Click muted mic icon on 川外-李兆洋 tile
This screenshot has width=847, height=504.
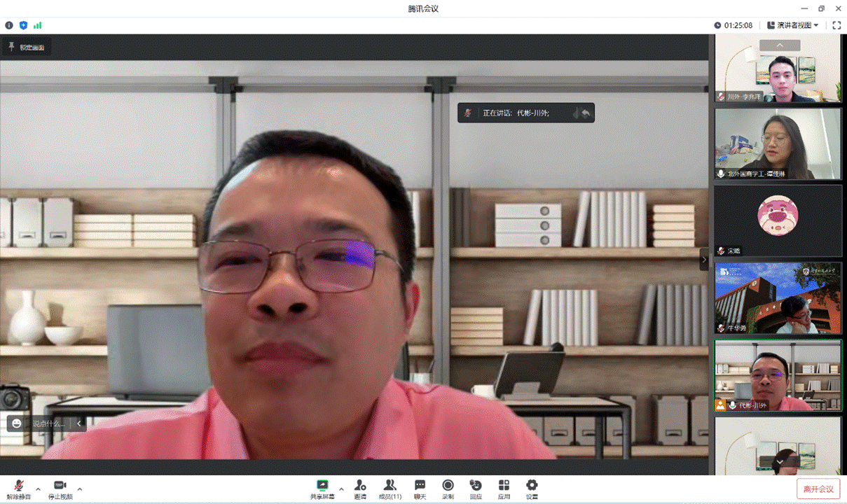721,97
